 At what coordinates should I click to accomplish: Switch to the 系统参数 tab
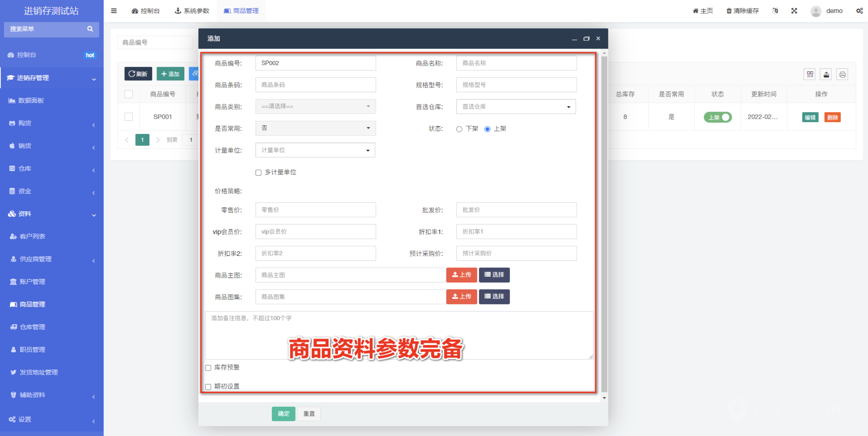pyautogui.click(x=192, y=11)
